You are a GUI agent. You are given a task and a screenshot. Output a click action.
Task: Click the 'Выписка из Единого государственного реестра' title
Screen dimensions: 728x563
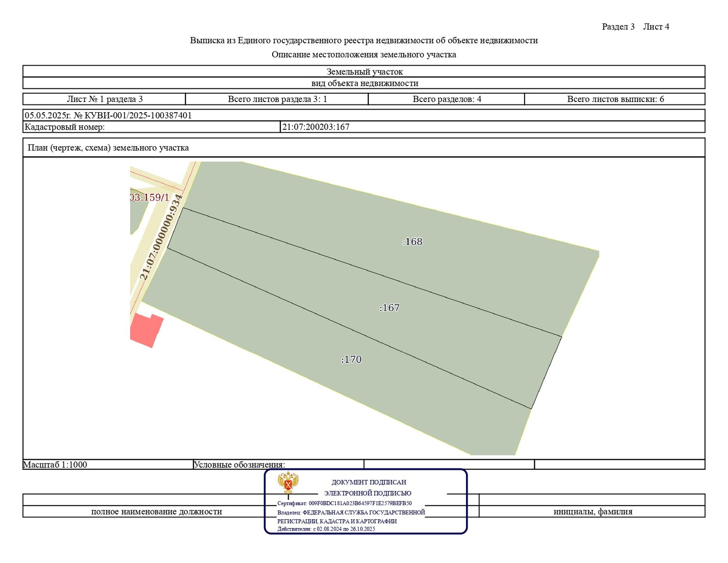(364, 40)
